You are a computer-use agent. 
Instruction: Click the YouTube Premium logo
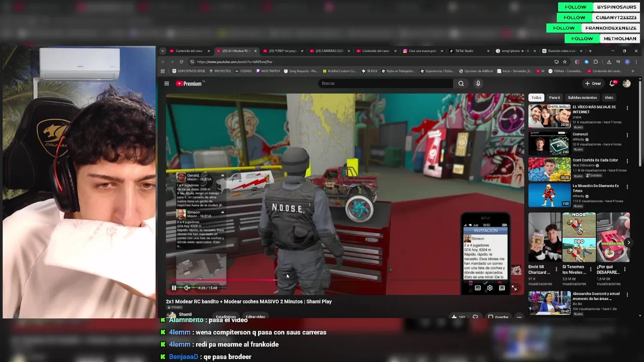click(189, 83)
